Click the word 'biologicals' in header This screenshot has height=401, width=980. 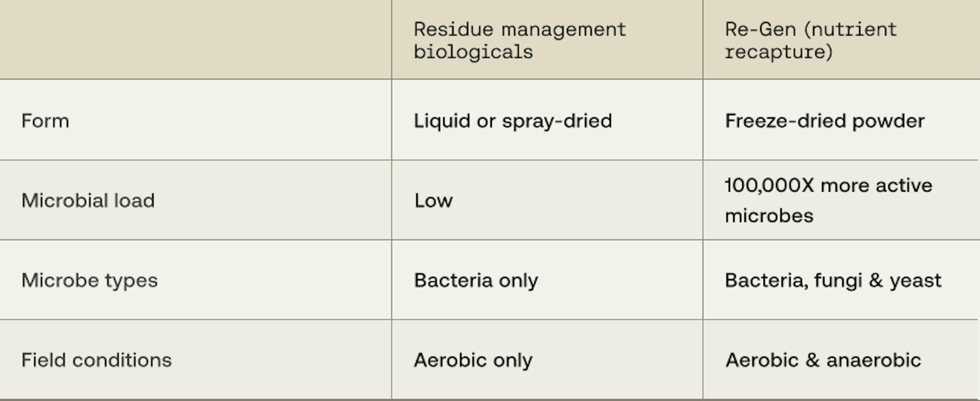click(473, 52)
